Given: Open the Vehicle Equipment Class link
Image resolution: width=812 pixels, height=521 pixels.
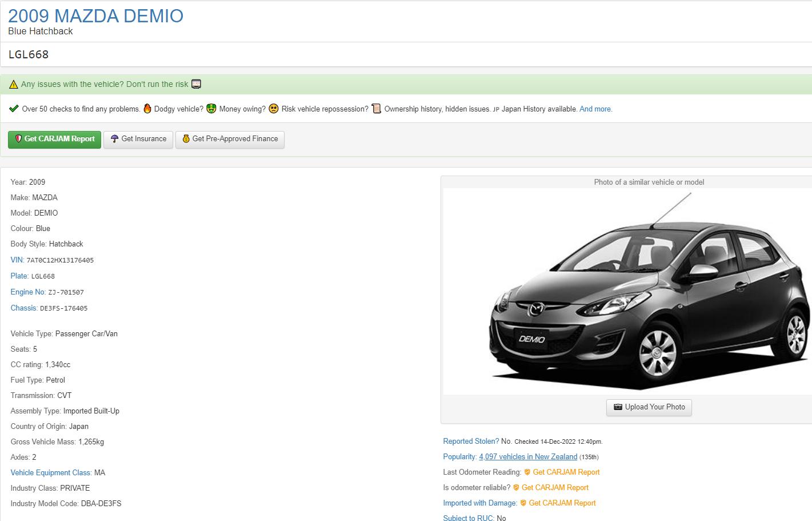Looking at the screenshot, I should pos(51,473).
